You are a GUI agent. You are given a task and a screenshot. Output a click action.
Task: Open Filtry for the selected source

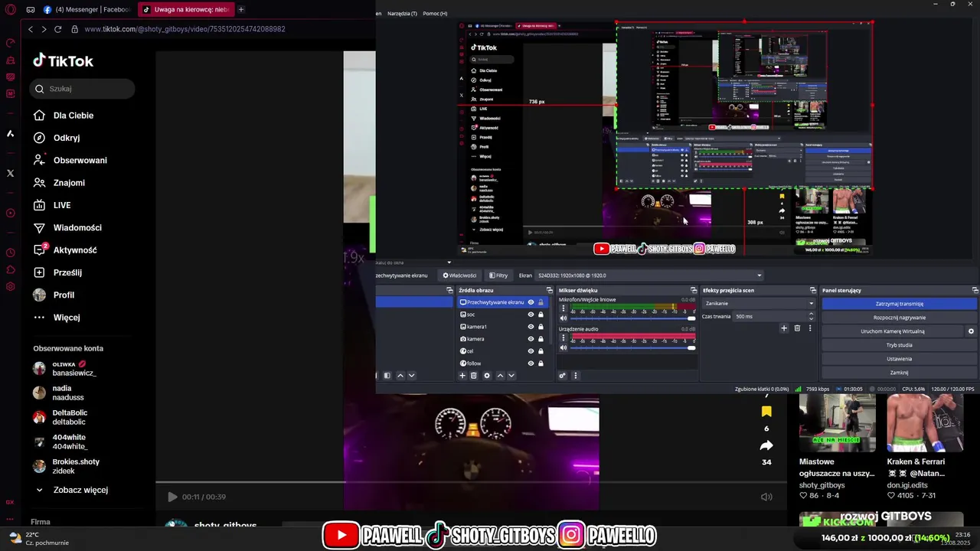coord(498,275)
